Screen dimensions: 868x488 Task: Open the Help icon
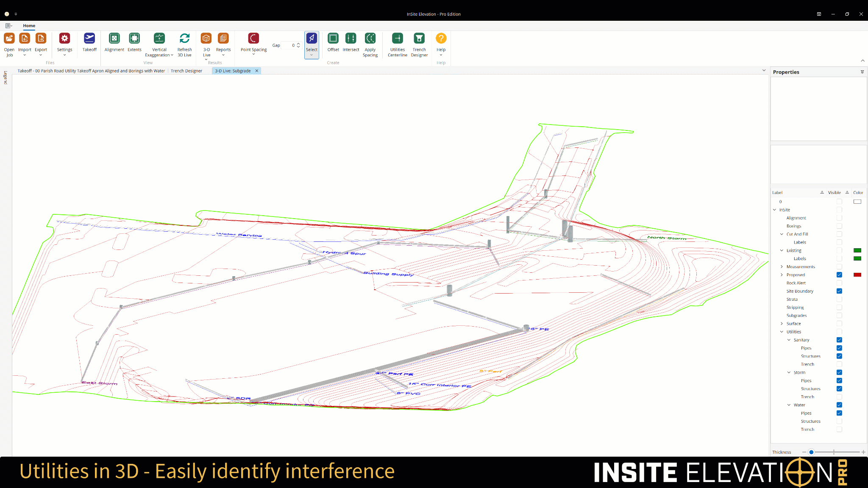tap(441, 38)
